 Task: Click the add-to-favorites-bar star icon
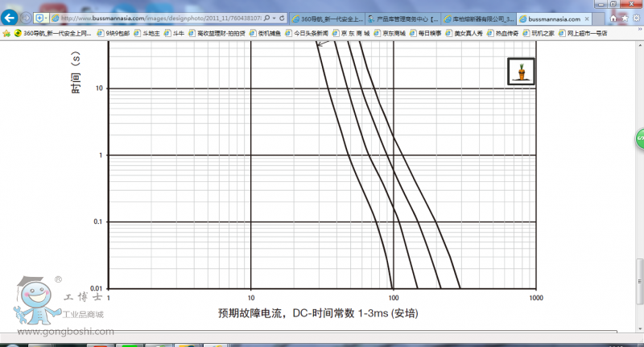pyautogui.click(x=7, y=34)
